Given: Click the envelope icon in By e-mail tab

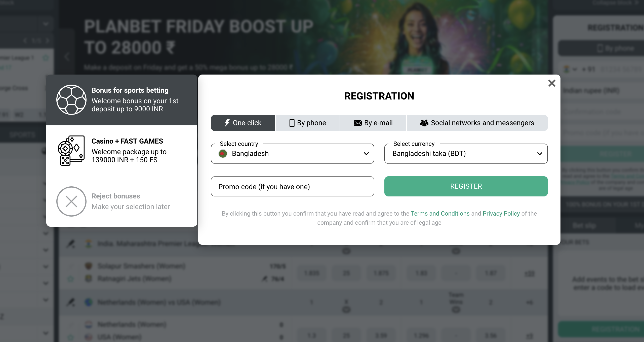Looking at the screenshot, I should (x=357, y=123).
